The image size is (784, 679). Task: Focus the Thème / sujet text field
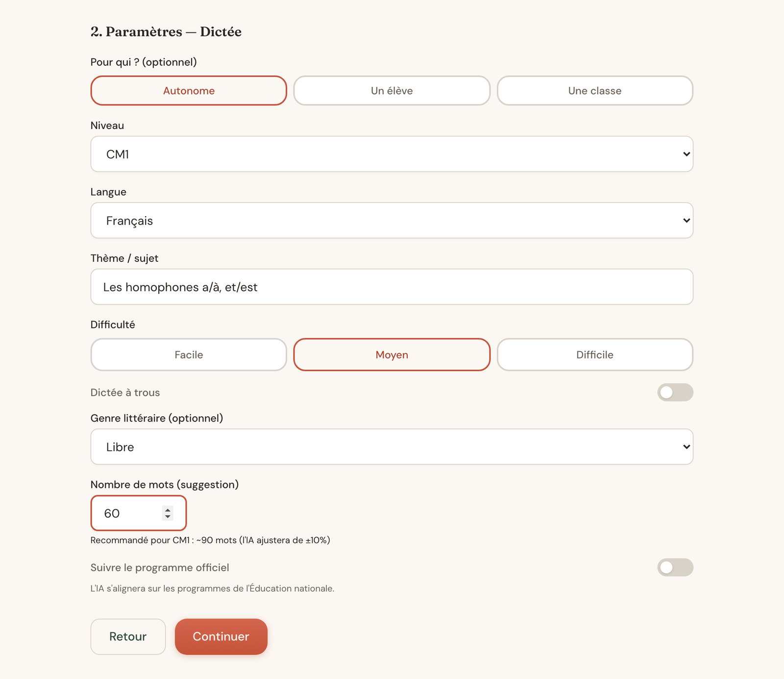point(392,287)
